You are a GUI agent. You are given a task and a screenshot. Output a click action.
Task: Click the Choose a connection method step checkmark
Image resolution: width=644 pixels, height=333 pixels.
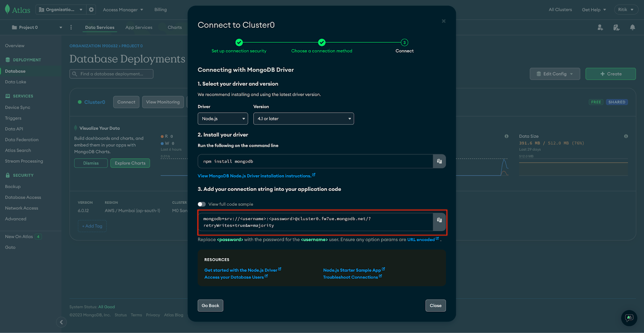[x=322, y=42]
